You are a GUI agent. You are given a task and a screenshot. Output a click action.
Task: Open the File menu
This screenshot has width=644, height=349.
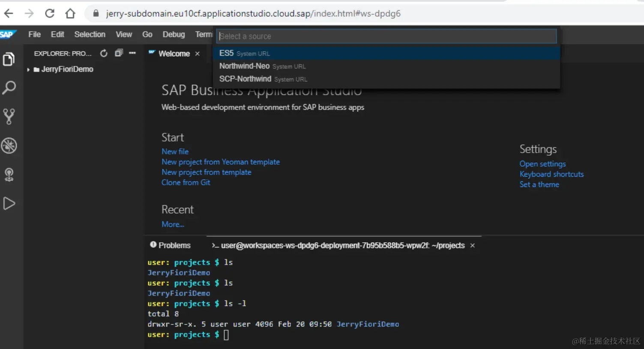coord(35,34)
